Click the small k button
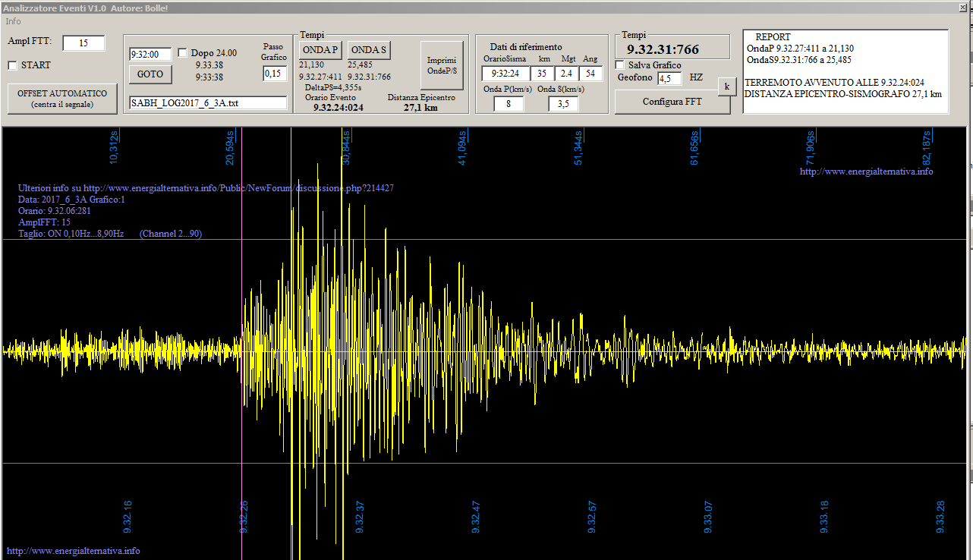 point(727,87)
